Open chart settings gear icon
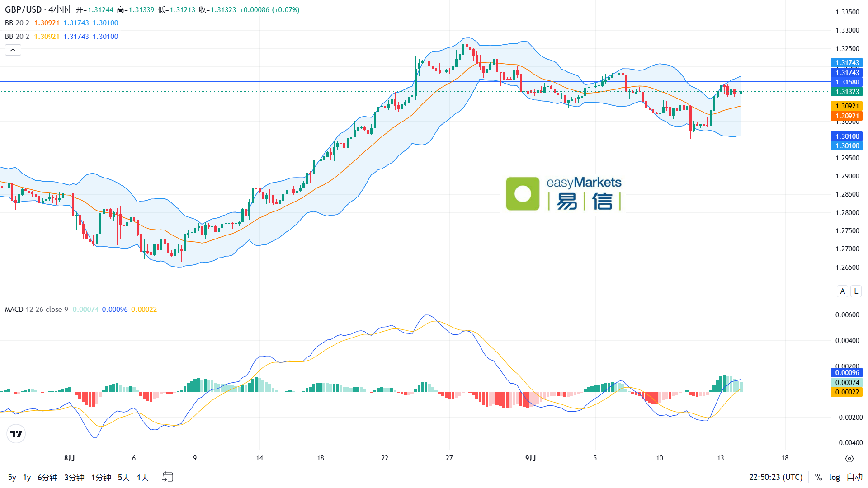The height and width of the screenshot is (488, 868). point(849,458)
